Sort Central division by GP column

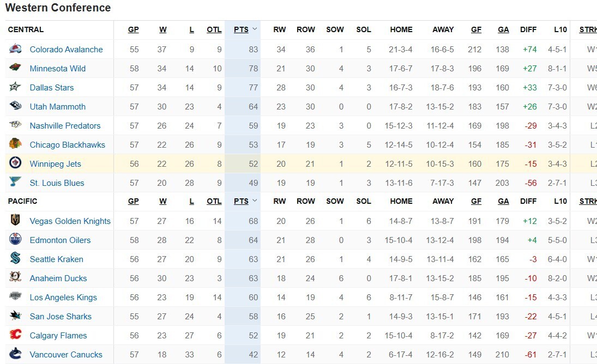pos(133,29)
